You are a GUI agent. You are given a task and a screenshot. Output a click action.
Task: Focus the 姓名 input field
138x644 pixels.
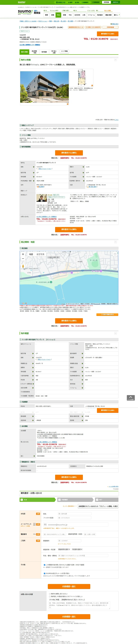pyautogui.click(x=74, y=514)
